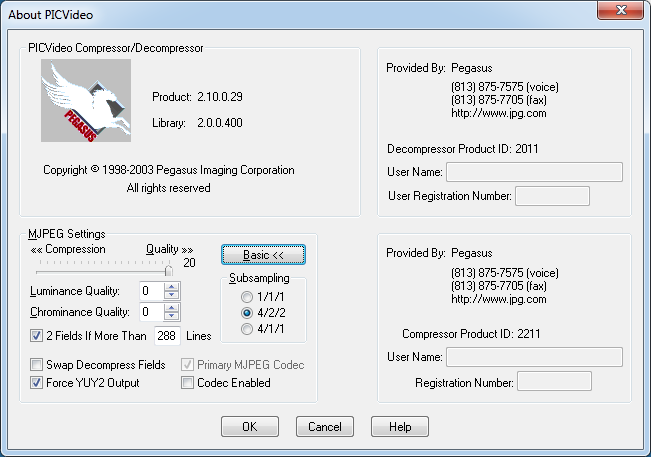This screenshot has height=457, width=651.
Task: Dismiss the dialog with Cancel
Action: coord(325,427)
